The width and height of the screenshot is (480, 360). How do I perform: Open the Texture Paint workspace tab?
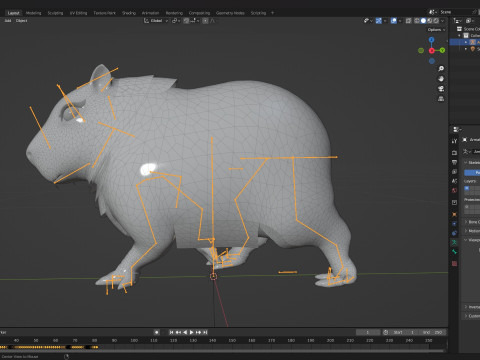coord(104,13)
